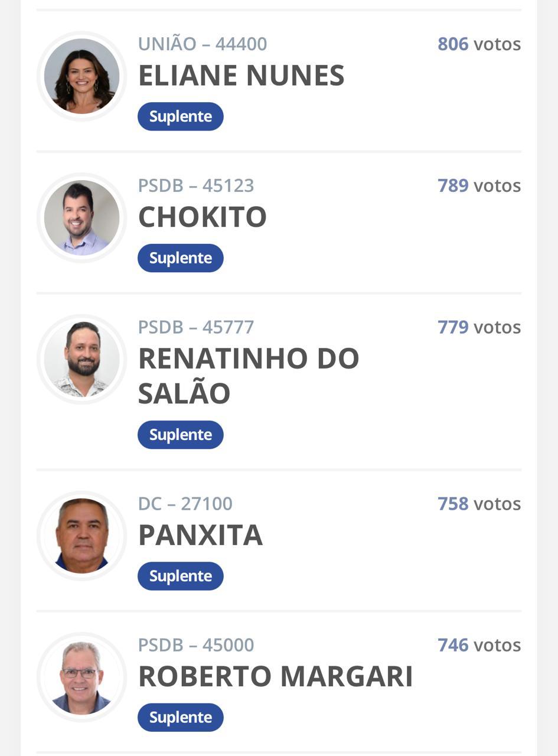Screen dimensions: 558x756
Task: Click the ELIANE NUNES name
Action: [241, 76]
